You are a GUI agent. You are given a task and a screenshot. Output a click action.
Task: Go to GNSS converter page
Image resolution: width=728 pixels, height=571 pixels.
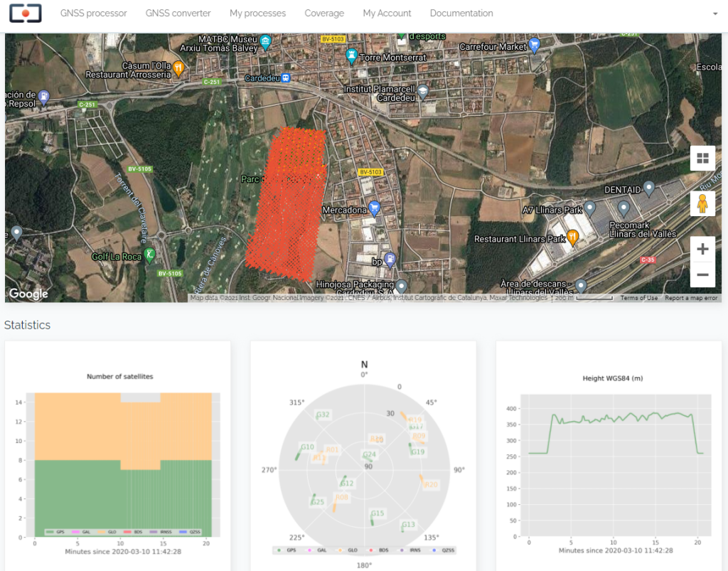click(178, 14)
